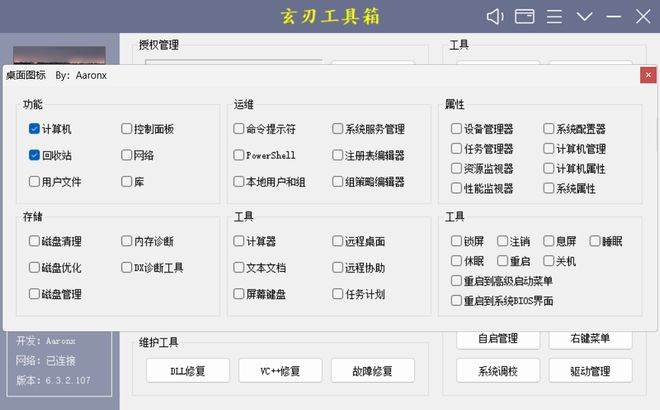Click the 开发: Aaronx text in sidebar
The height and width of the screenshot is (410, 660).
[x=45, y=341]
